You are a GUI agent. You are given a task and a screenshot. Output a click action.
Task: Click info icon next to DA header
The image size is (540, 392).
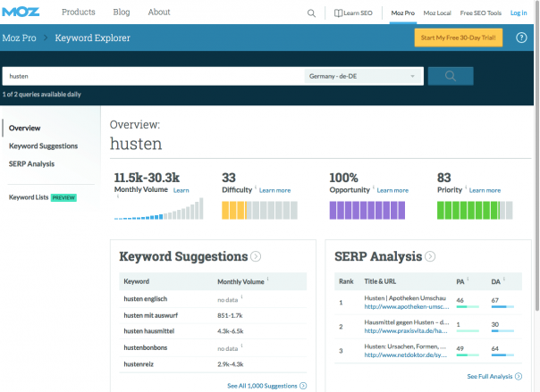tap(504, 279)
